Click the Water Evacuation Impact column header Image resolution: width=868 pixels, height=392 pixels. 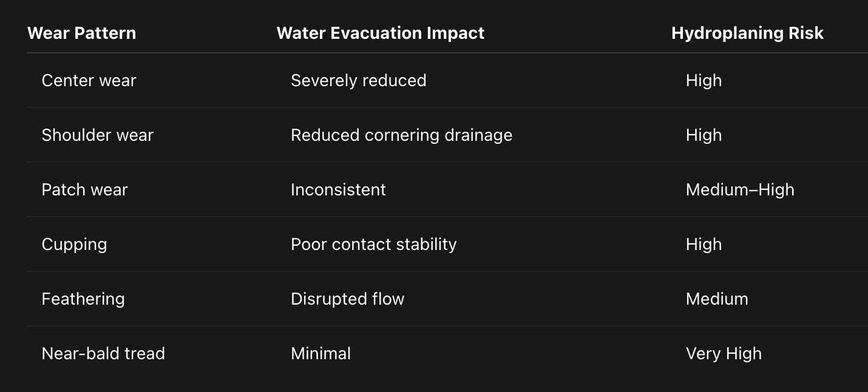380,33
